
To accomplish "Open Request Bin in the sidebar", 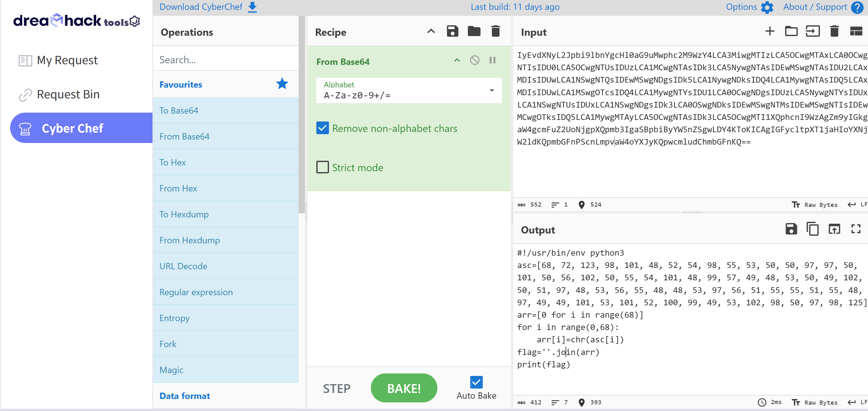I will coord(68,94).
